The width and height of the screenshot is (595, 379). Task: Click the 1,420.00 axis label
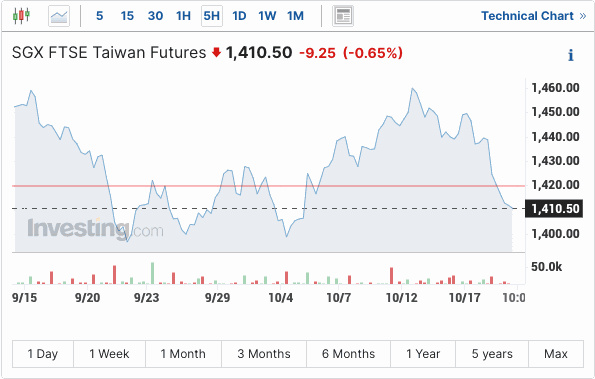pos(555,185)
